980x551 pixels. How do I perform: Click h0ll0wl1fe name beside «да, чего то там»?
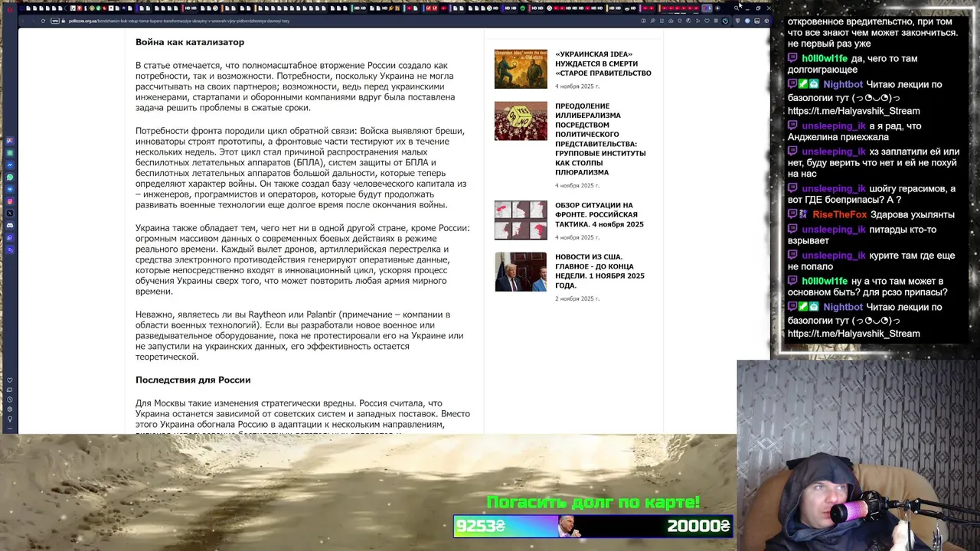pos(825,58)
